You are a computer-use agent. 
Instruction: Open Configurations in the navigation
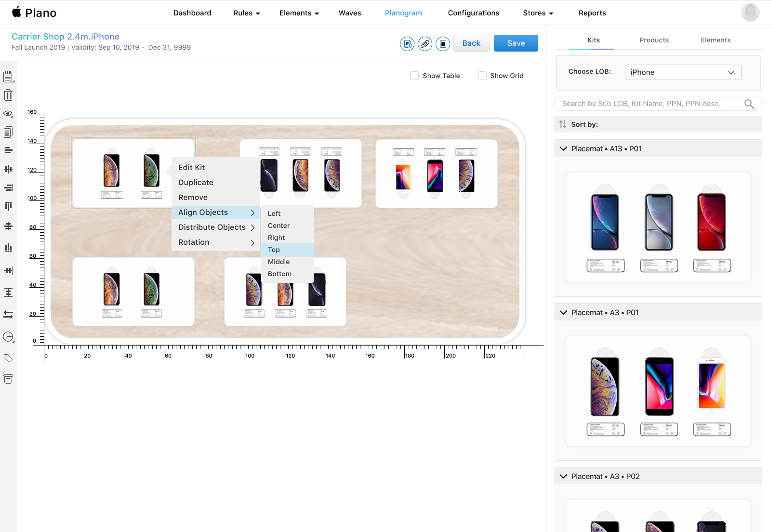474,13
